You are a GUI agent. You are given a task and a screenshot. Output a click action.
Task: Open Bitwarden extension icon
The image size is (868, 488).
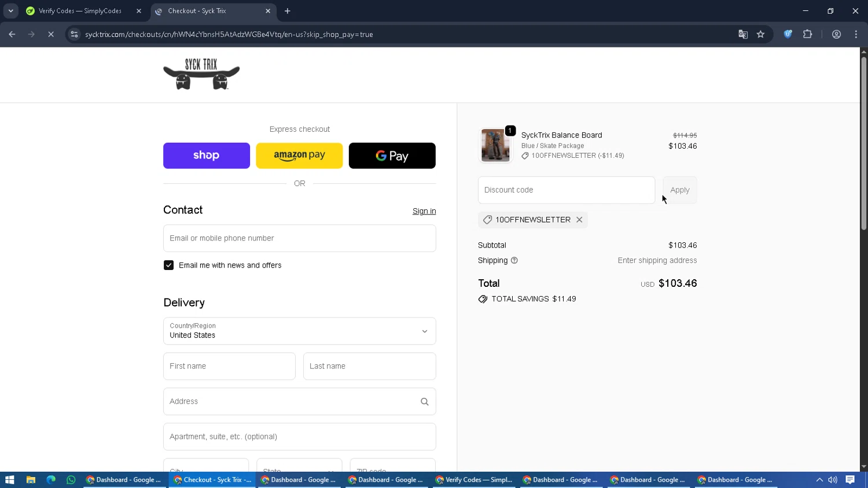[x=788, y=34]
